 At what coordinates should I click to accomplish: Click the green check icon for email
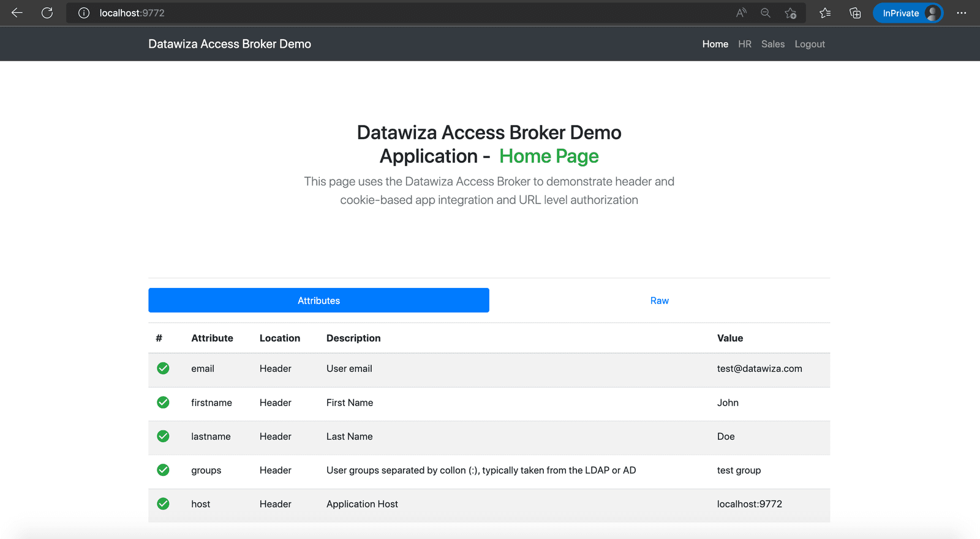tap(163, 368)
